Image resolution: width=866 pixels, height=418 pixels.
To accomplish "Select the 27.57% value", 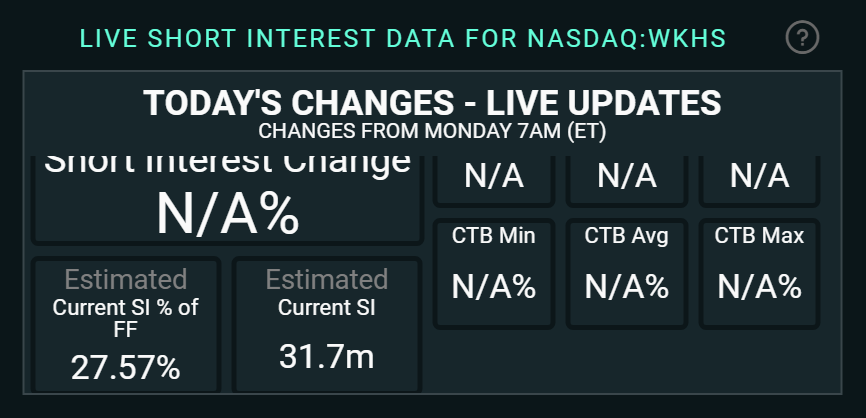I will click(126, 367).
